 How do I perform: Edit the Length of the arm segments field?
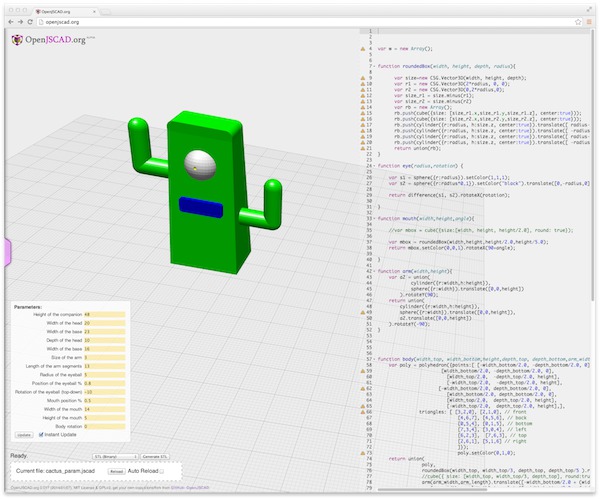(x=104, y=366)
